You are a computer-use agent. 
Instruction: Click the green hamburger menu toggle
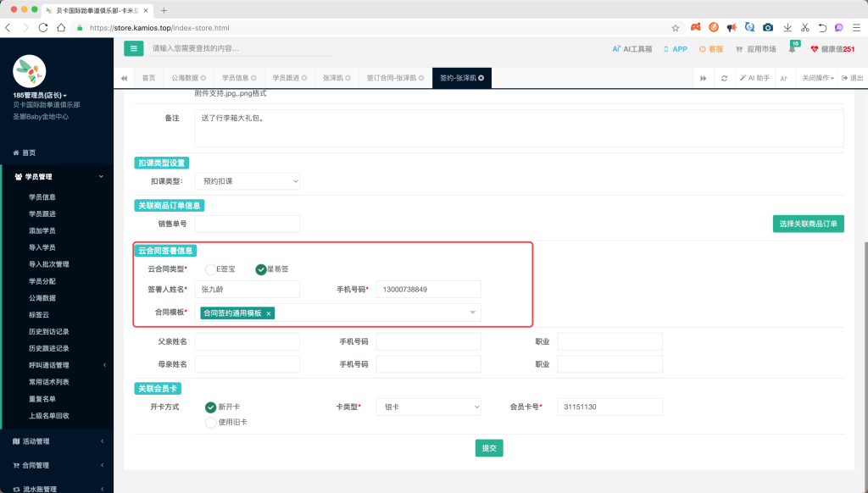[133, 48]
